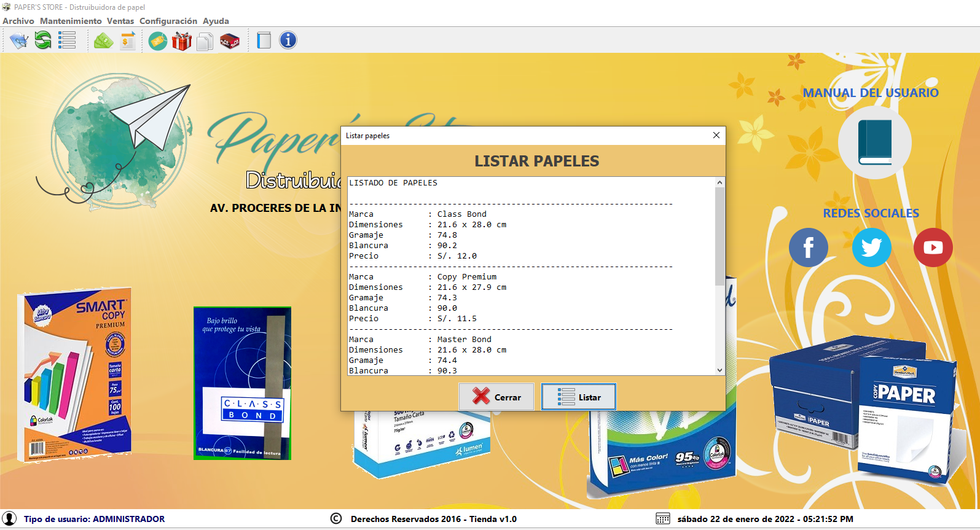The image size is (980, 530).
Task: Click the blue information toolbar icon
Action: [x=288, y=41]
